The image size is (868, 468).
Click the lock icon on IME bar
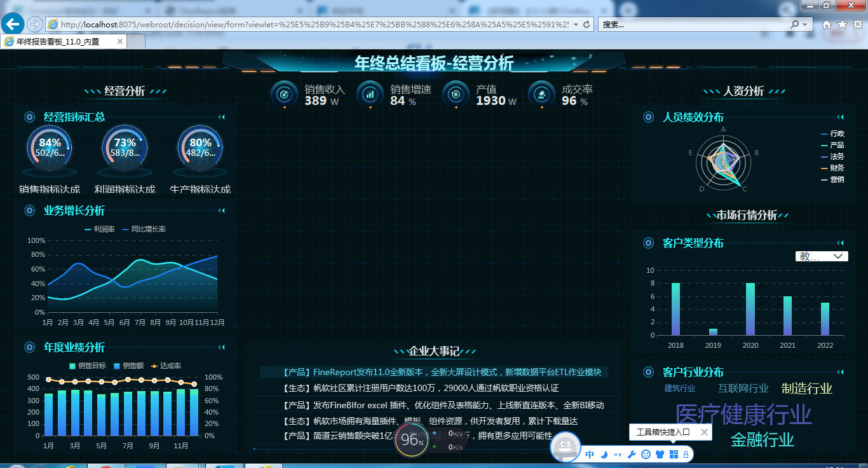686,454
